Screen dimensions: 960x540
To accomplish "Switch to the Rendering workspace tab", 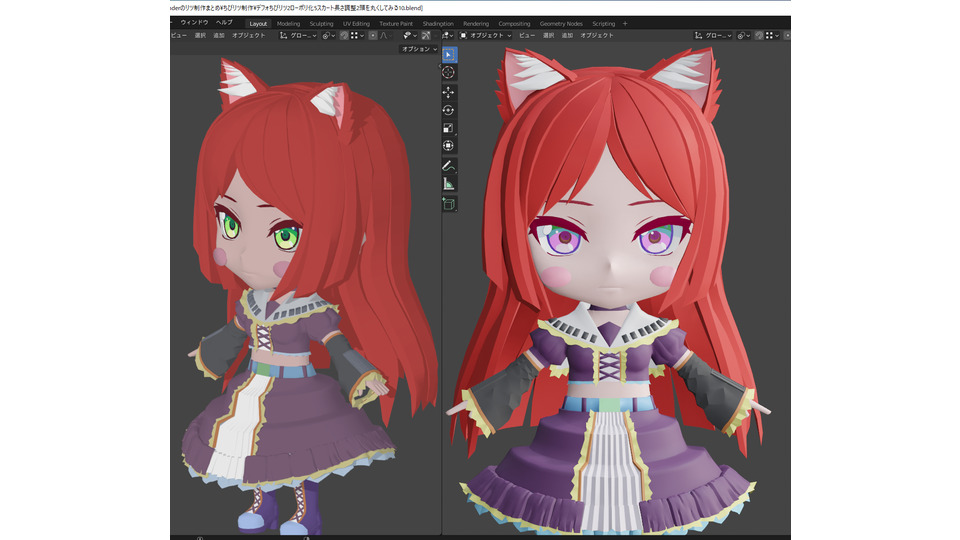I will tap(476, 23).
